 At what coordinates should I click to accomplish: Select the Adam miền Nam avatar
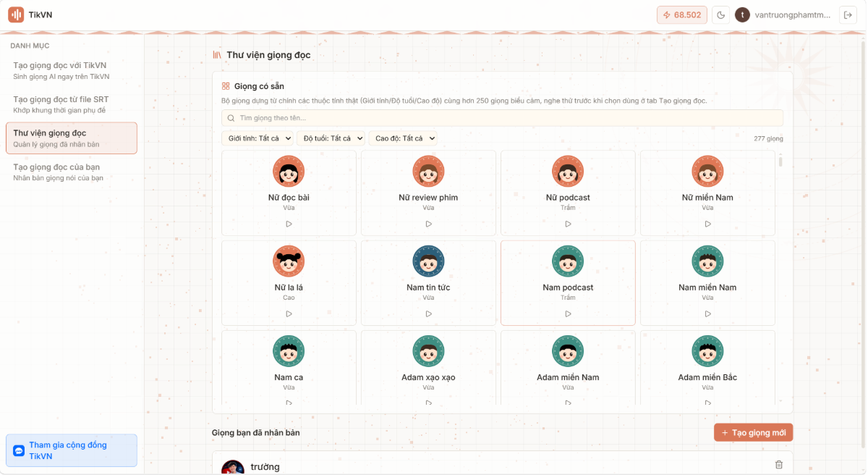pyautogui.click(x=568, y=350)
